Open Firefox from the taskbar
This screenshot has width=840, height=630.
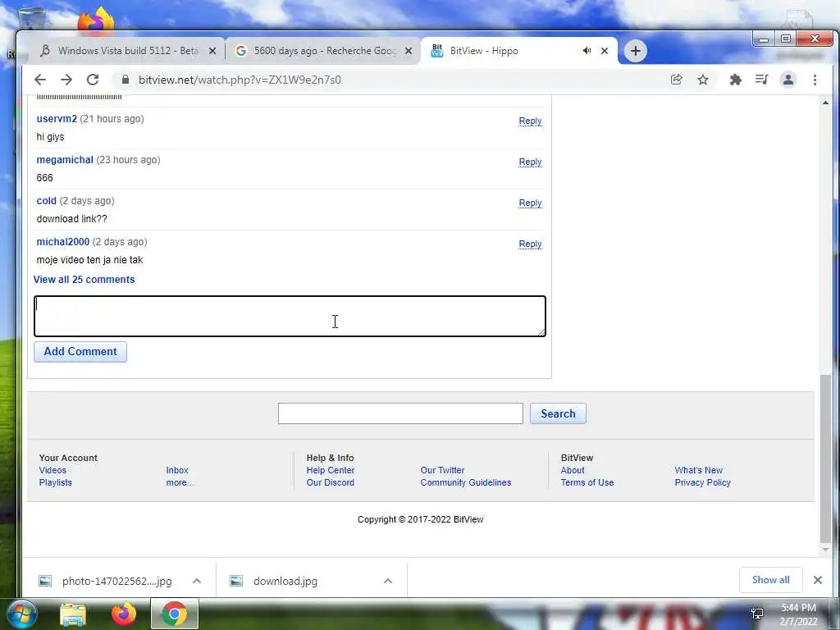tap(124, 614)
